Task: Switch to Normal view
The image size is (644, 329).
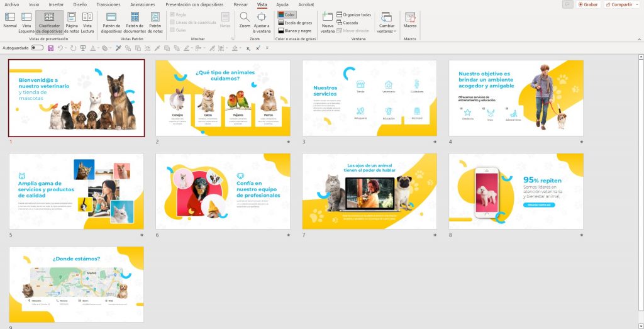Action: pos(10,21)
